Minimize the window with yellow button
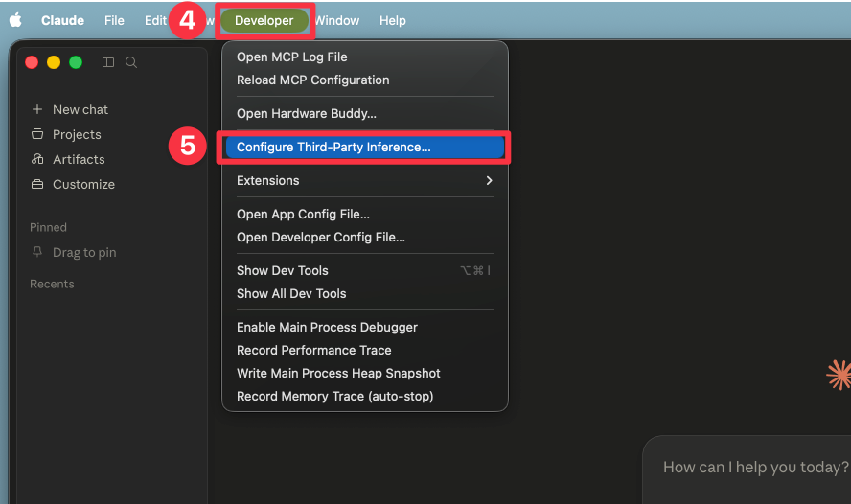The image size is (851, 504). (x=54, y=62)
